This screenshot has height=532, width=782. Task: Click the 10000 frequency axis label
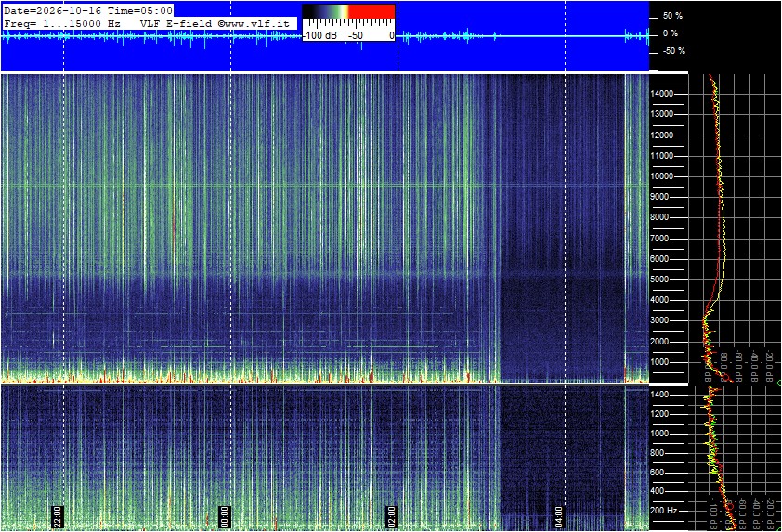click(662, 176)
